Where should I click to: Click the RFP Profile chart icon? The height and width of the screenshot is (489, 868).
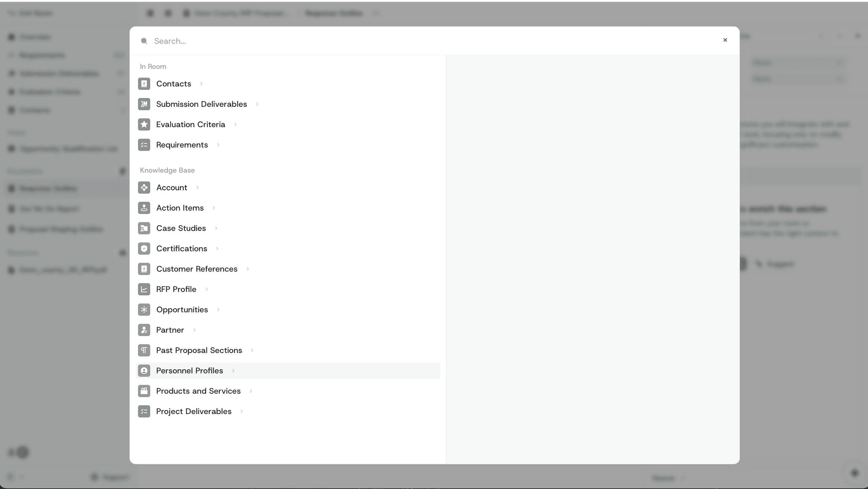point(144,289)
